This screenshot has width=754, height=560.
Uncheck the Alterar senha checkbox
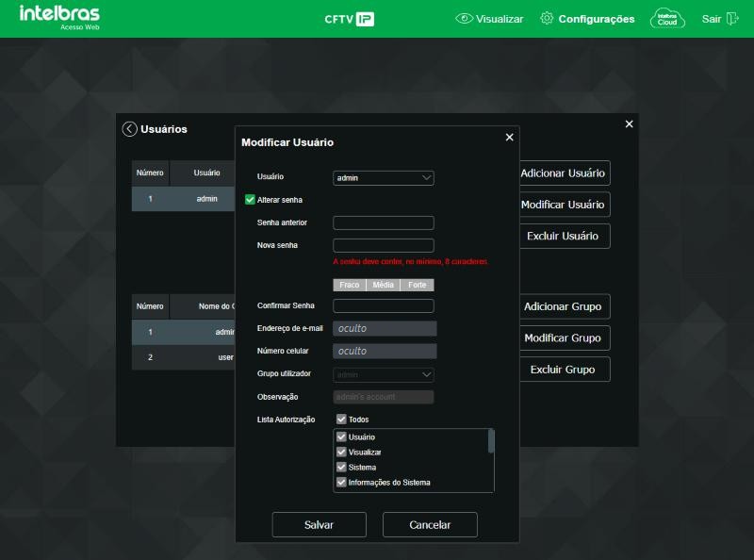[250, 200]
